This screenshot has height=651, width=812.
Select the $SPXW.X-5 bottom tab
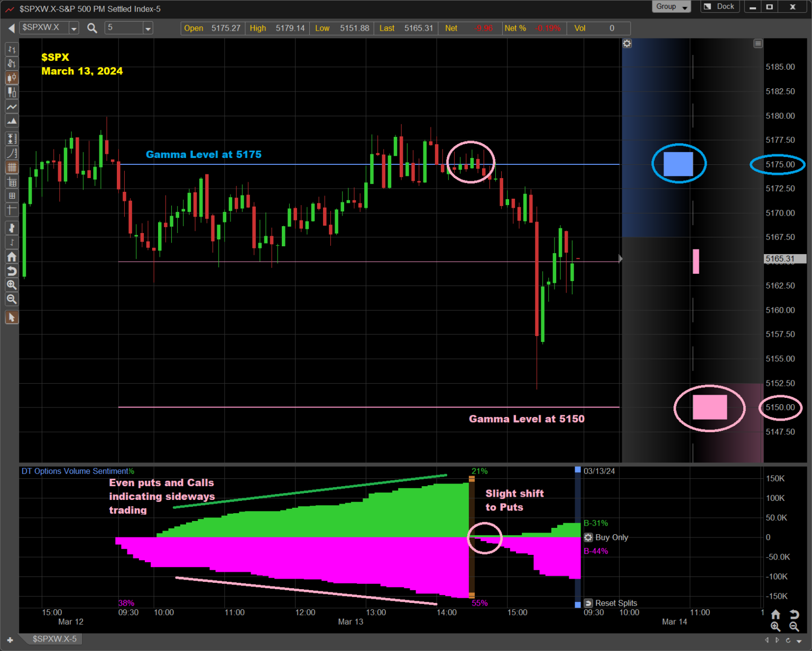click(x=54, y=639)
